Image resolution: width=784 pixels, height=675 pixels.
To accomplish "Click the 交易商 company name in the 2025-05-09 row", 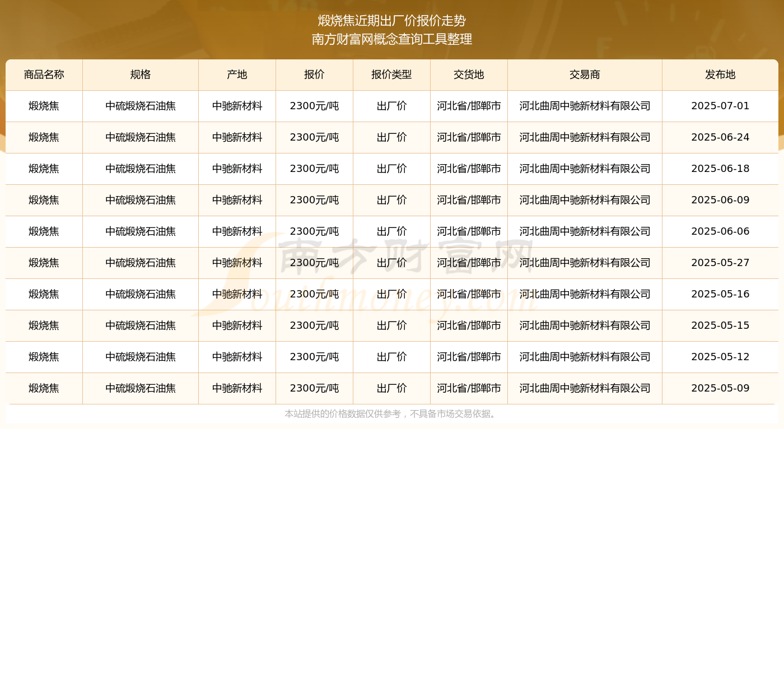I will [x=585, y=388].
